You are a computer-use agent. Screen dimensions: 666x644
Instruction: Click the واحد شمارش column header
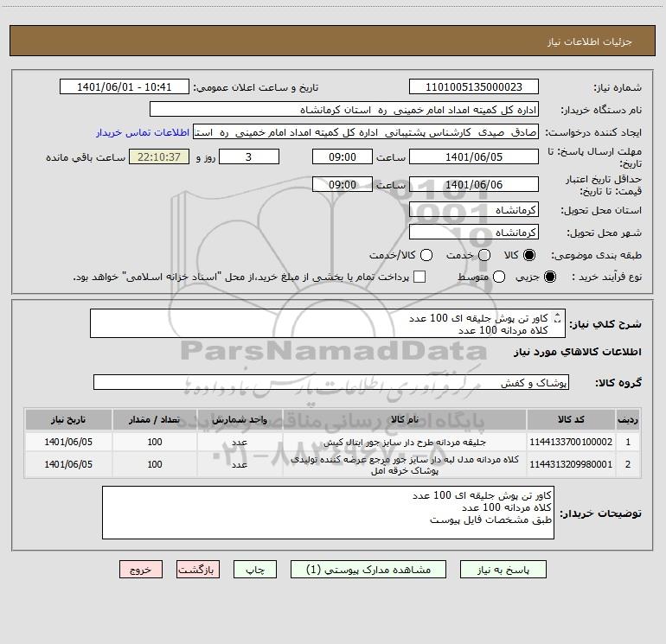pos(240,419)
